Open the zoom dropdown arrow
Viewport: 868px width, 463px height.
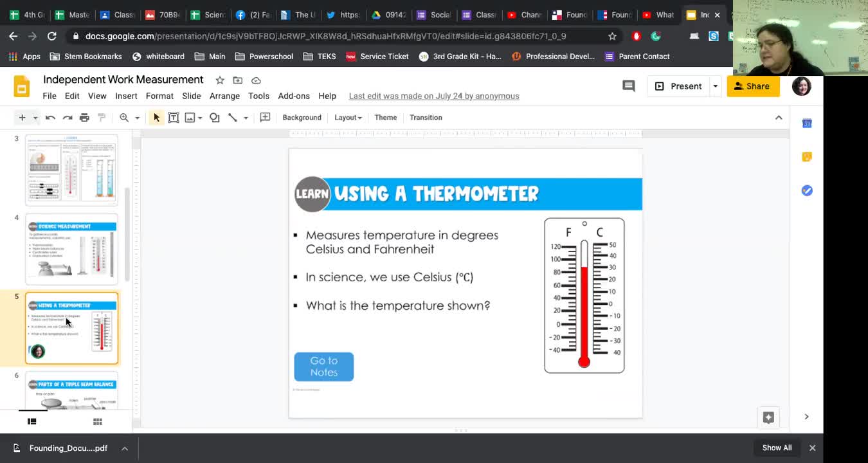[137, 118]
